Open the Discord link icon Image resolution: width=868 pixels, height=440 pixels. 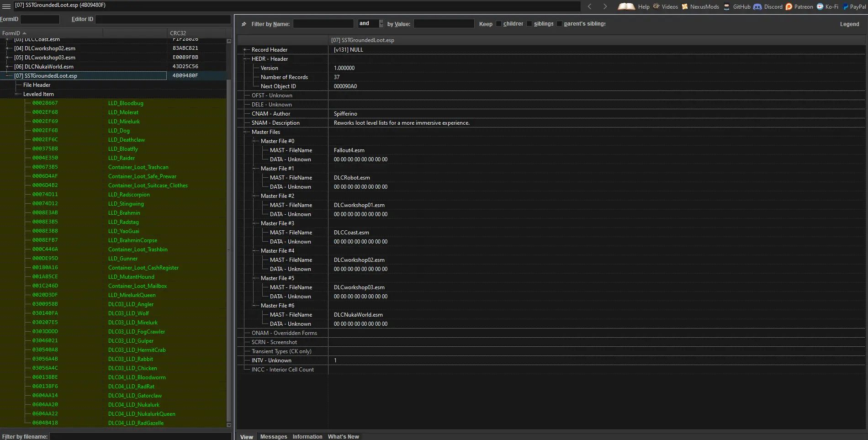pyautogui.click(x=757, y=6)
